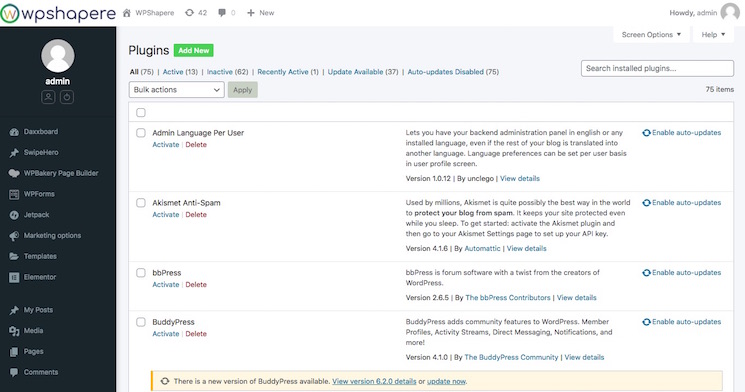The image size is (745, 392).
Task: Check the Akismet Anti-Spam plugin checkbox
Action: [141, 203]
